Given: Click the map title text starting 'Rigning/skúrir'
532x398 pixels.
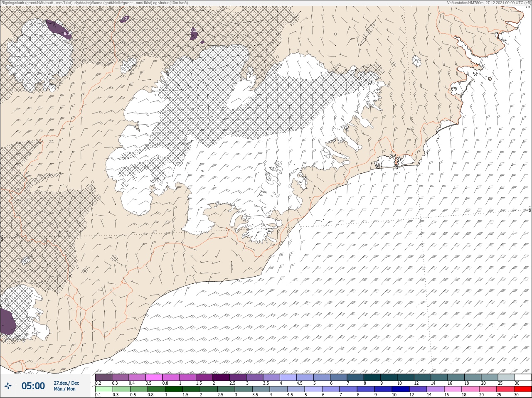Looking at the screenshot, I should tap(94, 2).
